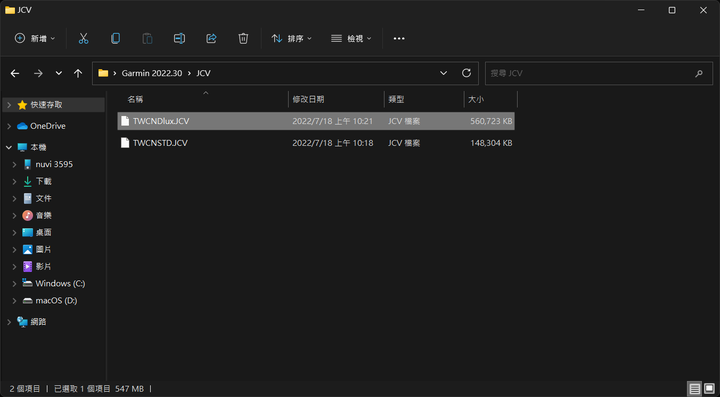The width and height of the screenshot is (720, 397).
Task: Select OneDrive in navigation pane
Action: click(48, 126)
